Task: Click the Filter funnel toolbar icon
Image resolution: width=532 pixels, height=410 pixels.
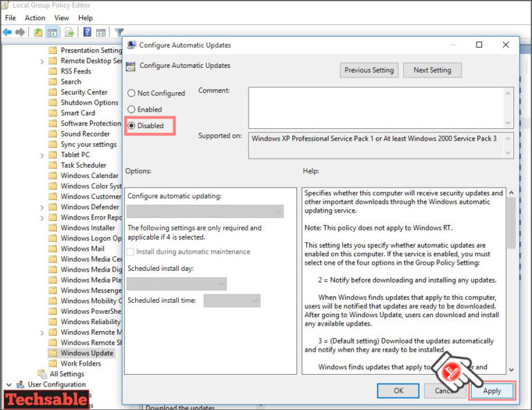Action: [119, 32]
